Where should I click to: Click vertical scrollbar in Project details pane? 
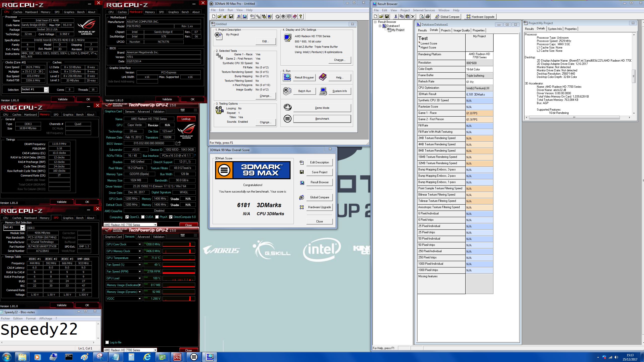(634, 74)
